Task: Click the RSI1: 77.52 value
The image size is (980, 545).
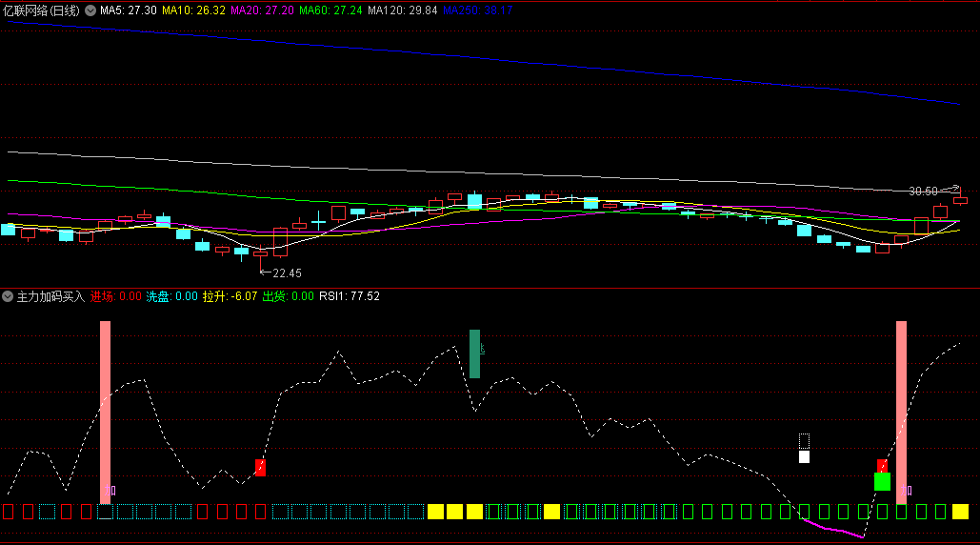Action: click(x=350, y=296)
